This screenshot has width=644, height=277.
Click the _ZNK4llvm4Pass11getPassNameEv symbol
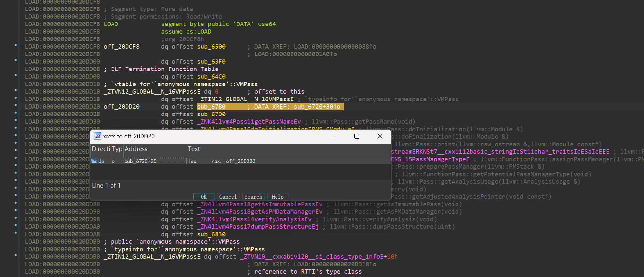tap(250, 122)
